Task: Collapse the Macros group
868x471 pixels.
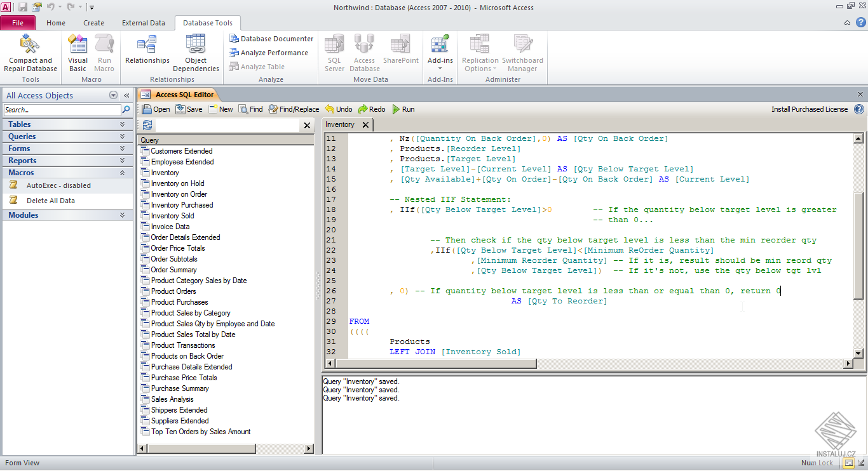Action: 68,173
